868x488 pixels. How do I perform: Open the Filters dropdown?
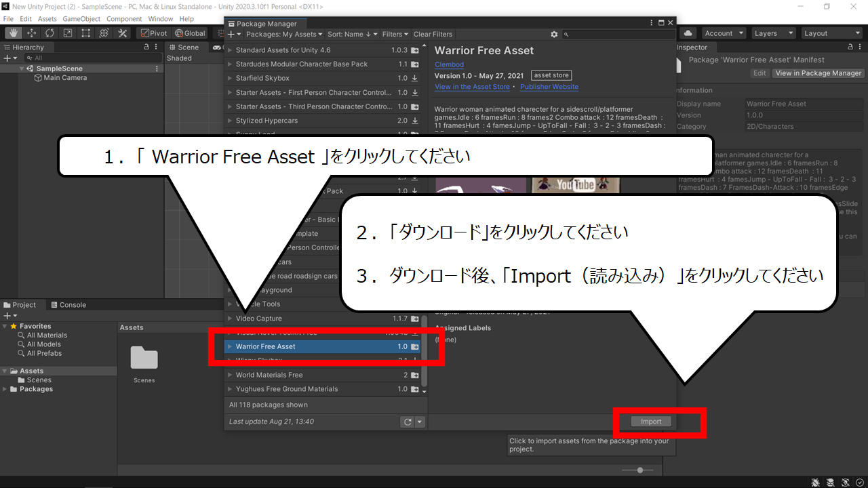395,34
